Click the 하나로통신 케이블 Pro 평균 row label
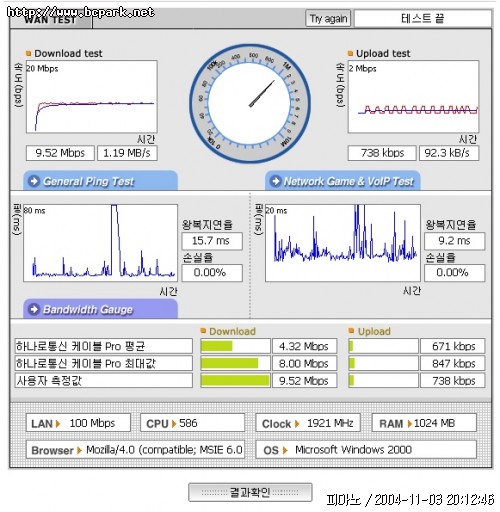Screen dimensions: 500x512 point(104,346)
